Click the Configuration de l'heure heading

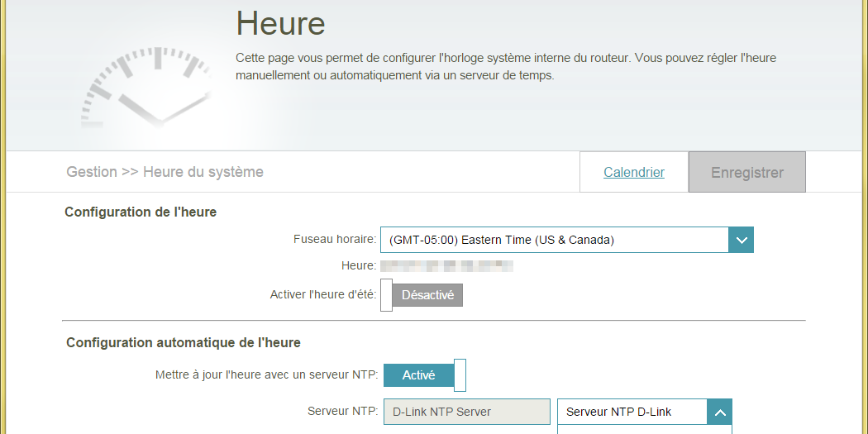tap(141, 212)
